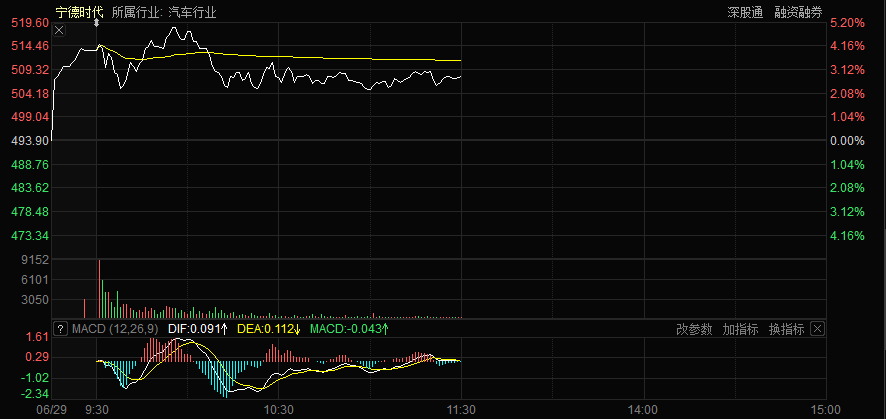Click baseline price 493.90 on left axis

click(x=29, y=141)
